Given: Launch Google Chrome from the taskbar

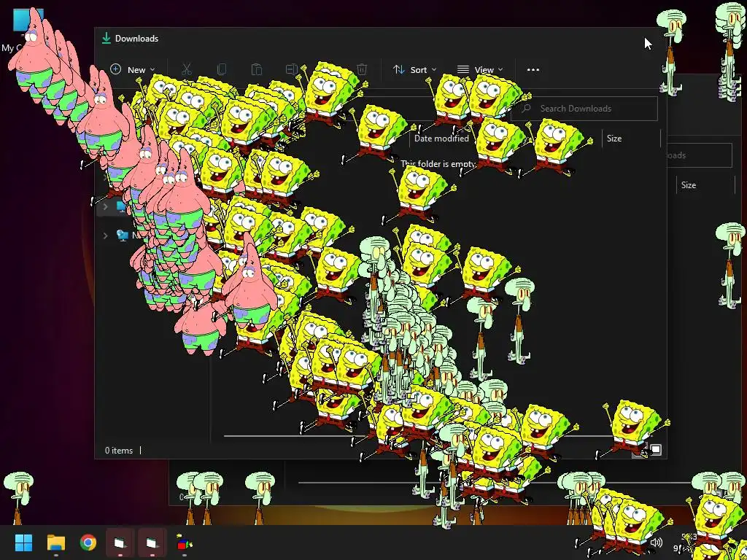Looking at the screenshot, I should pyautogui.click(x=88, y=542).
